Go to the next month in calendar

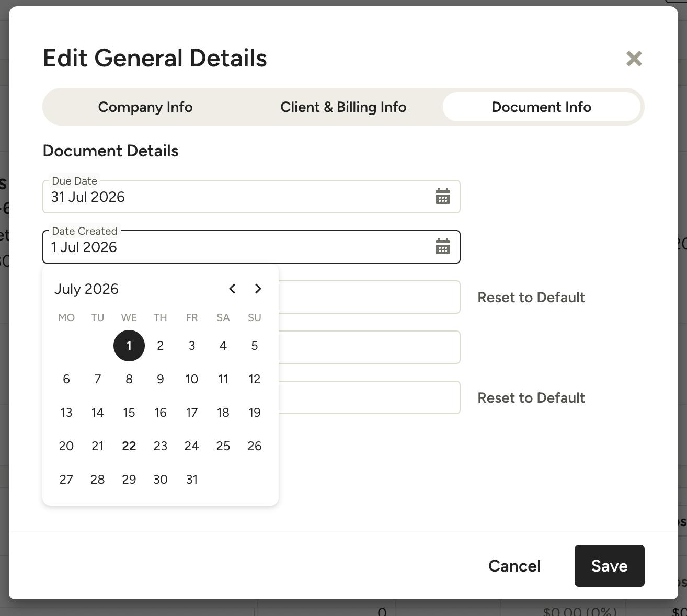(258, 289)
